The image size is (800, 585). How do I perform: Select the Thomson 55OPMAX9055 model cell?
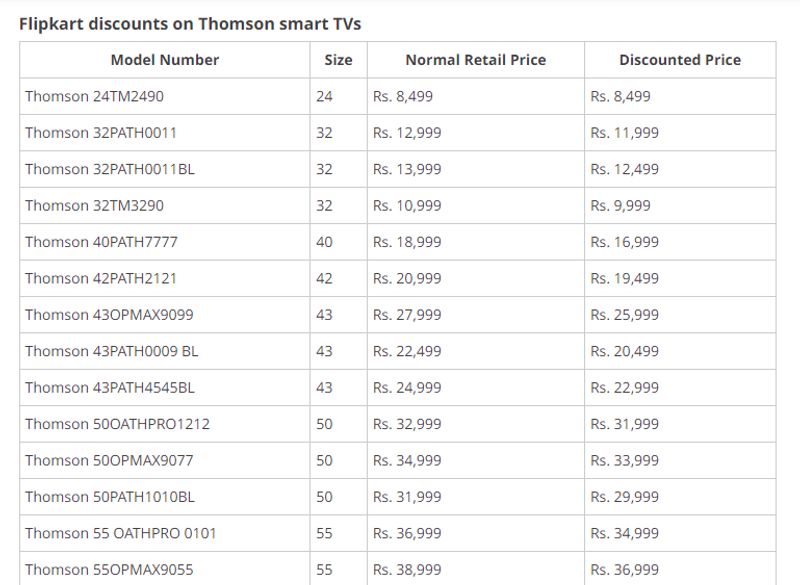(109, 570)
